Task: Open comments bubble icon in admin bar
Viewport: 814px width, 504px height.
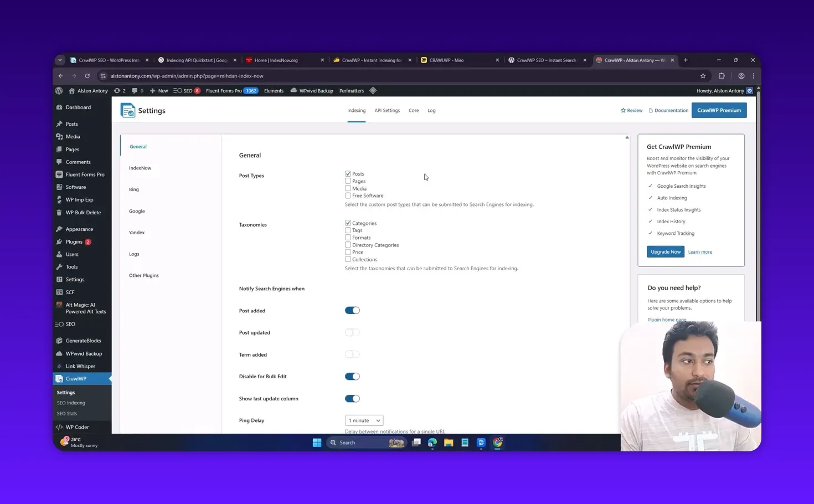Action: point(137,91)
